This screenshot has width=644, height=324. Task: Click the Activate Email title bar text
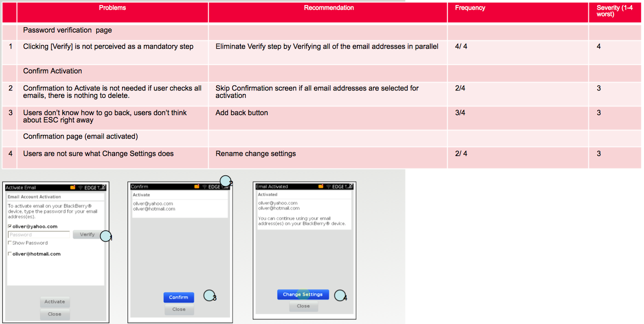click(x=21, y=188)
